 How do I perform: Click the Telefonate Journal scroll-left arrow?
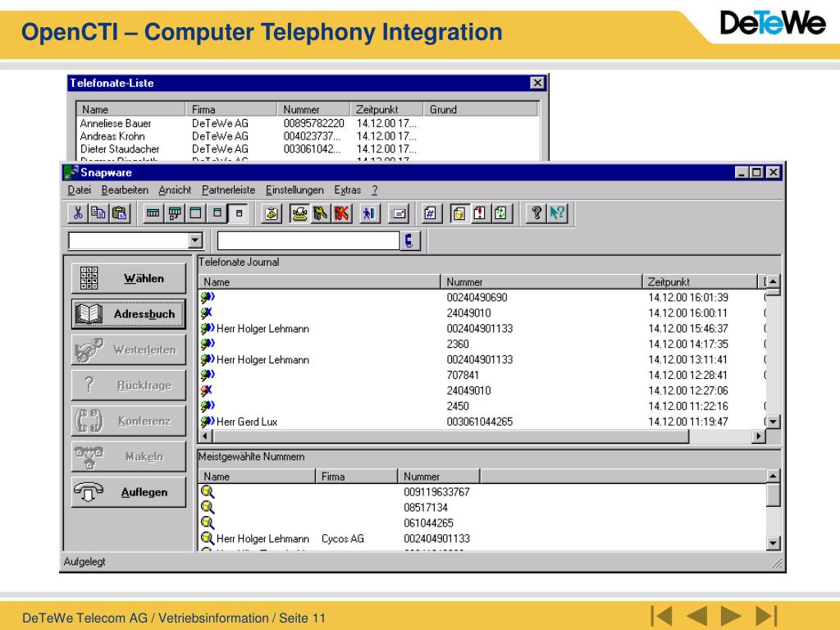204,436
